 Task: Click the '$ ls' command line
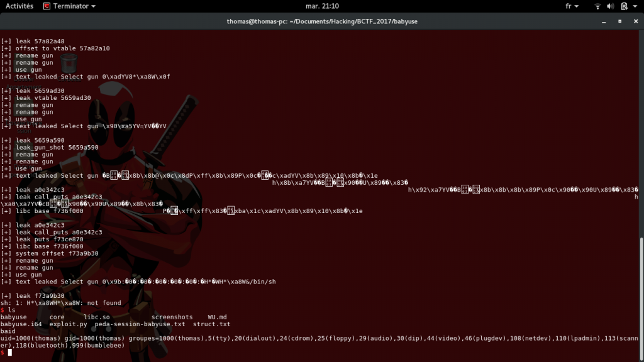pyautogui.click(x=8, y=310)
